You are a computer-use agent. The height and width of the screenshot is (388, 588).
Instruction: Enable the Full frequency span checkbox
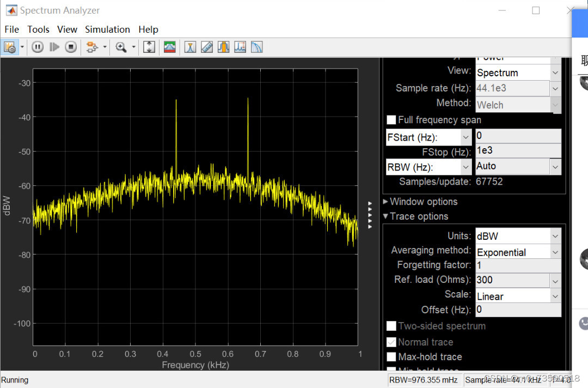click(391, 120)
